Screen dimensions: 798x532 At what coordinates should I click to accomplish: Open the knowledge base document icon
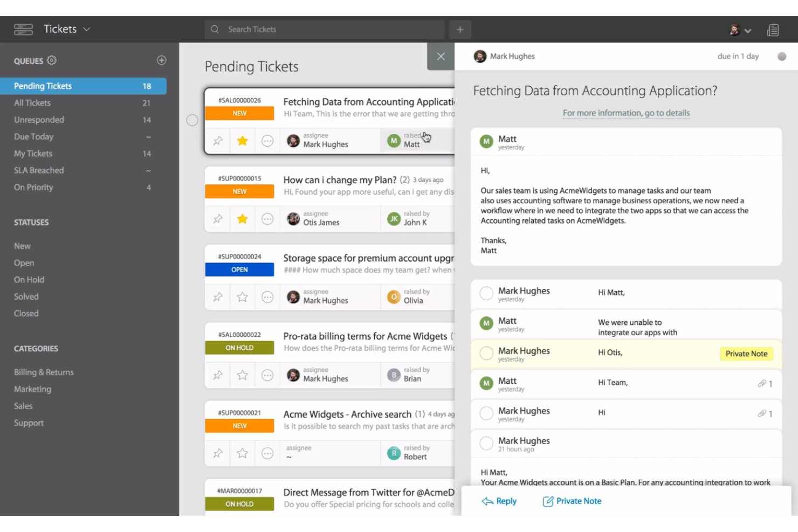[773, 30]
